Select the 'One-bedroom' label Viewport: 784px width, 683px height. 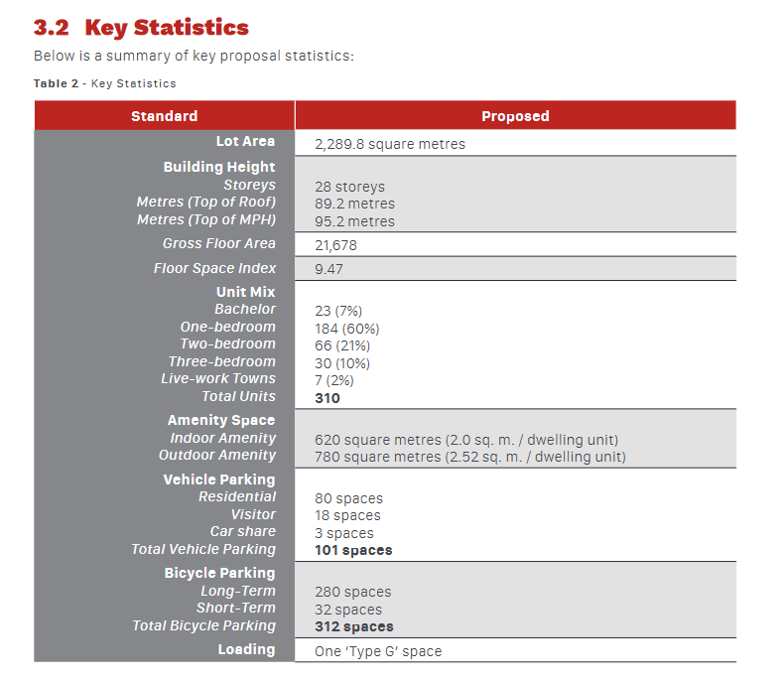point(228,327)
